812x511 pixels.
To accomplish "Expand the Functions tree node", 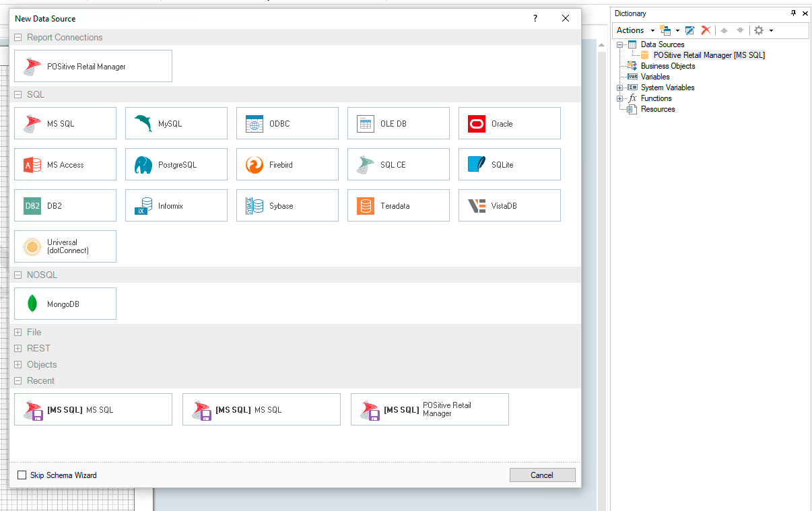I will click(x=620, y=98).
